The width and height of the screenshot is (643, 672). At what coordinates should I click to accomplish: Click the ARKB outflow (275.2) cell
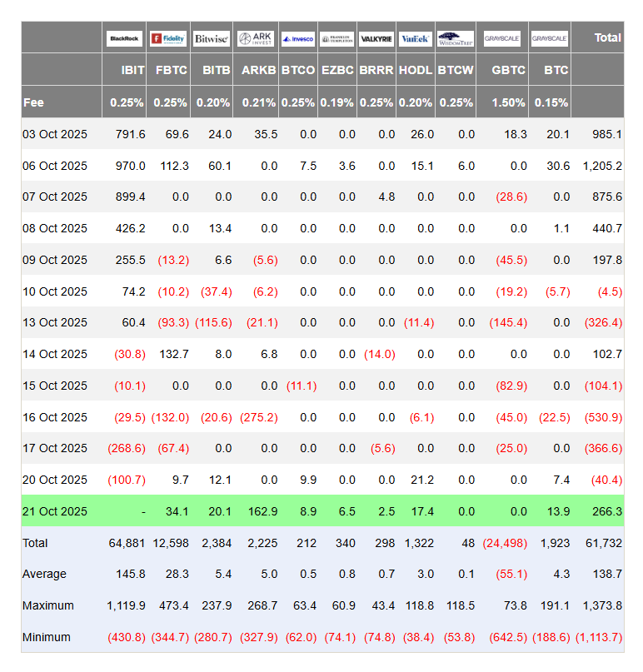[259, 417]
